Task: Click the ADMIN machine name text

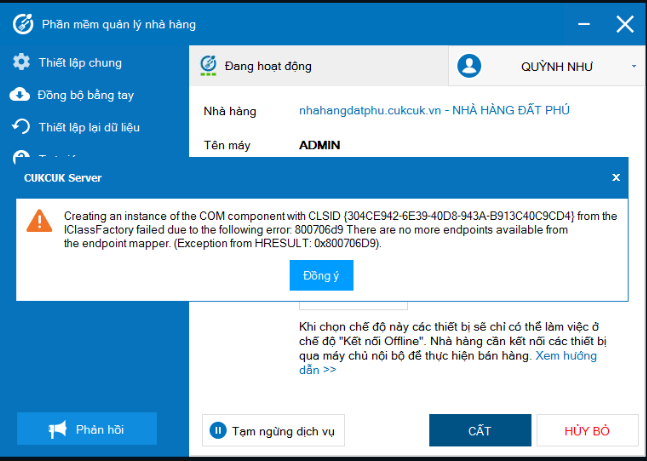Action: click(x=320, y=145)
